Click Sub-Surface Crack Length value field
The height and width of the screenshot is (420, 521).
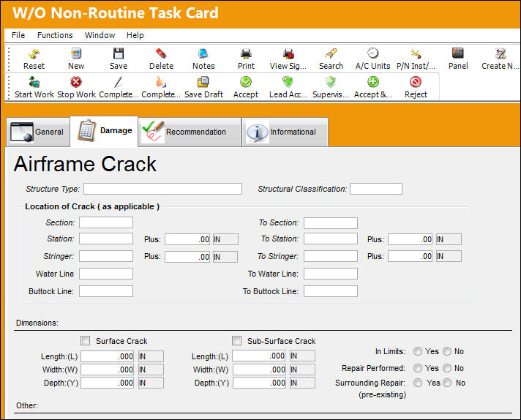click(x=259, y=356)
